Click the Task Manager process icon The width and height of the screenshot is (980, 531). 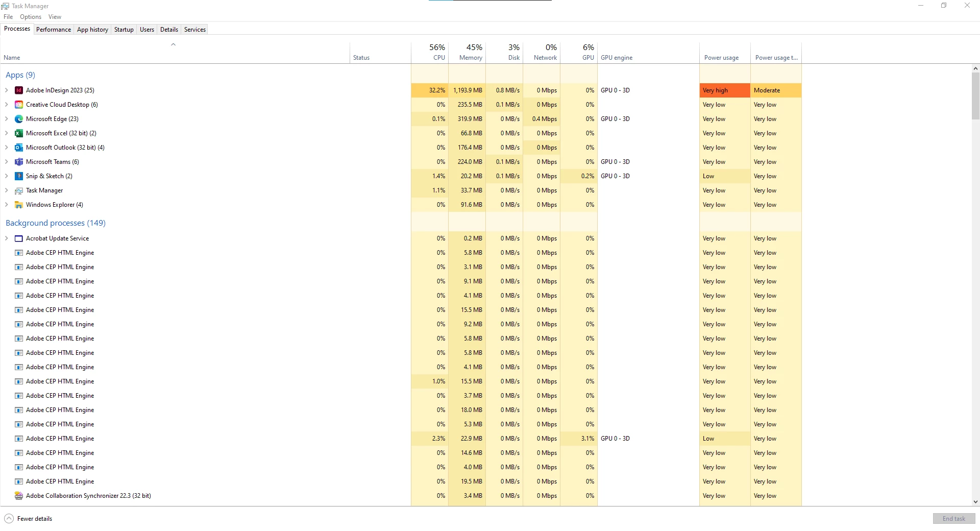click(19, 190)
